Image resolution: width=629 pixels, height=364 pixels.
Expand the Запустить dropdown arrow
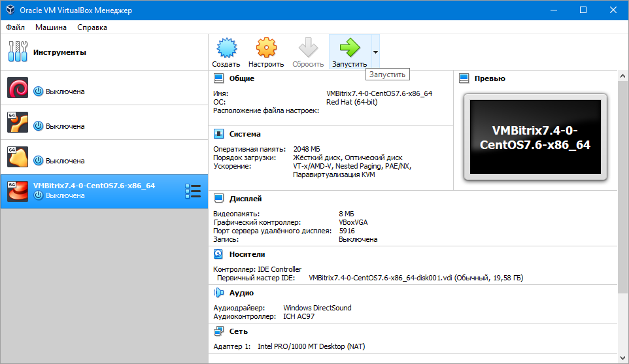[x=375, y=53]
